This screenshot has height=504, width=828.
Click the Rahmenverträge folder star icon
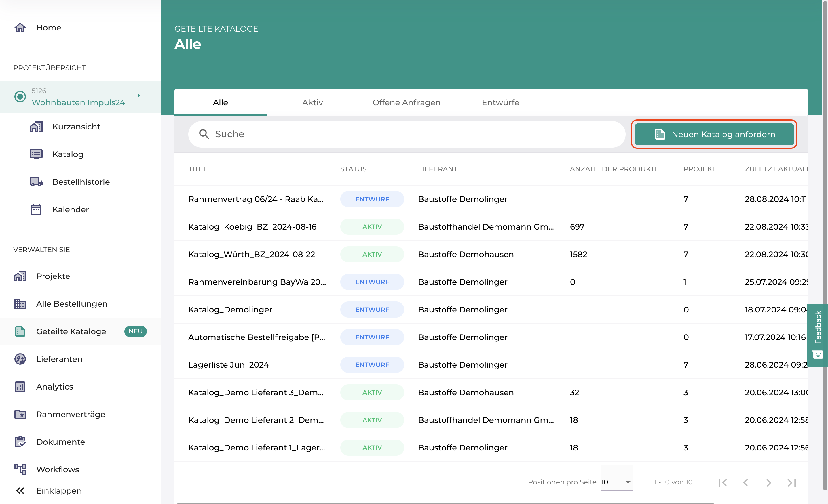20,414
